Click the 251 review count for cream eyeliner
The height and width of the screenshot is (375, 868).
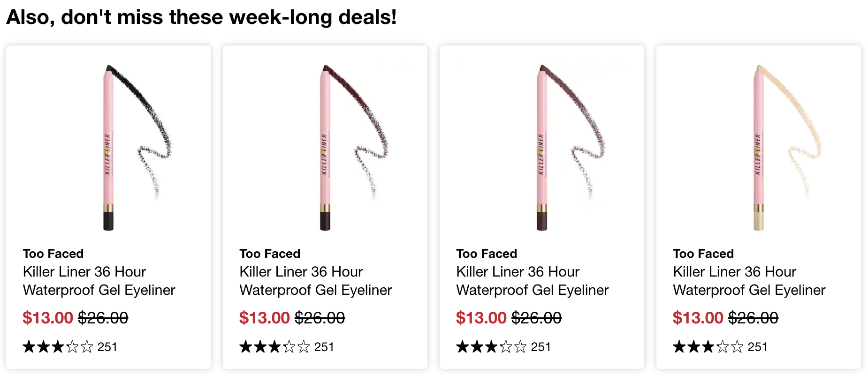757,347
